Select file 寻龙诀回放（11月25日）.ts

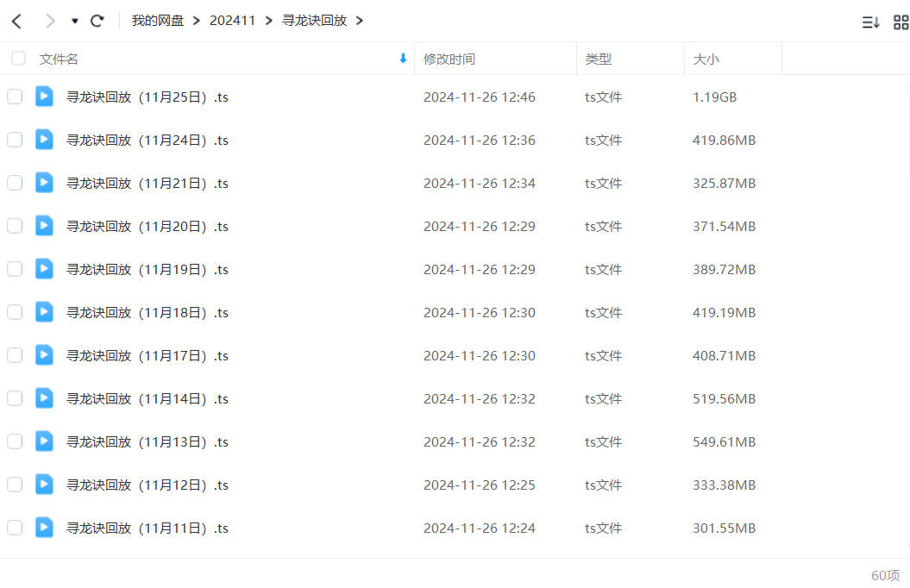coord(147,97)
